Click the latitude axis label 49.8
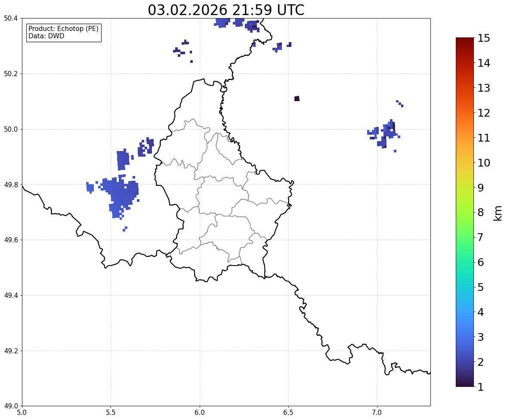 point(11,185)
